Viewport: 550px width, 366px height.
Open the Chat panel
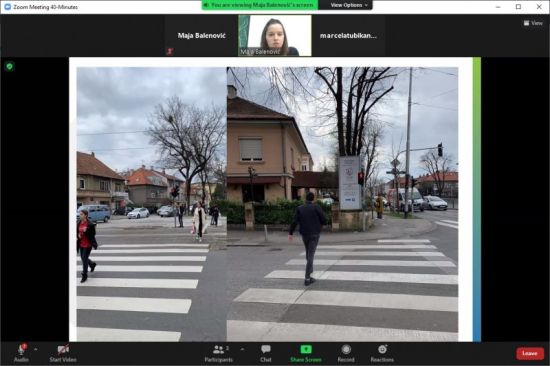(266, 353)
